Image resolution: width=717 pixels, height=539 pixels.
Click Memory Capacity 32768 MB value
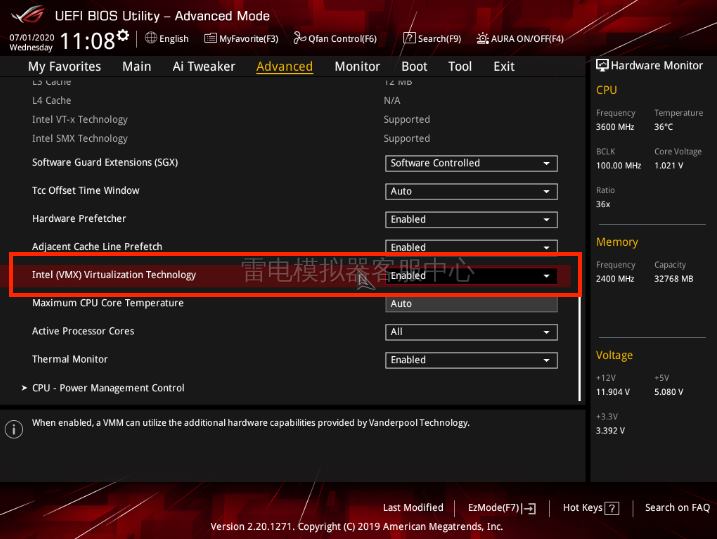click(x=673, y=279)
